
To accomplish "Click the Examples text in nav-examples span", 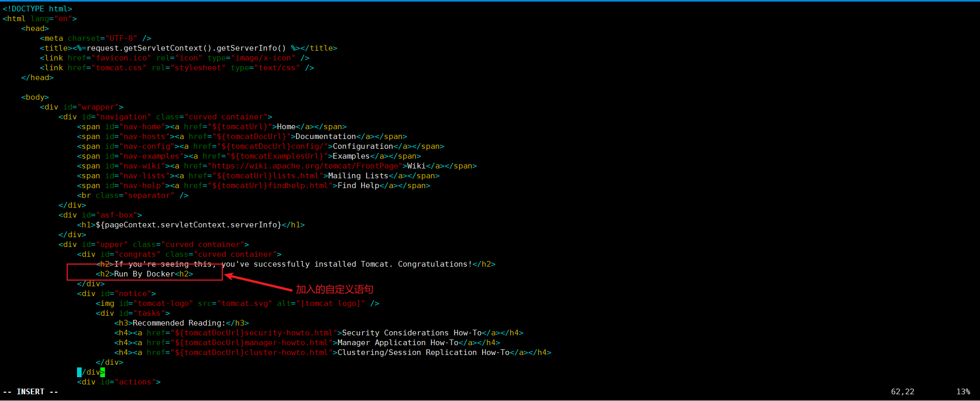I will click(x=351, y=156).
